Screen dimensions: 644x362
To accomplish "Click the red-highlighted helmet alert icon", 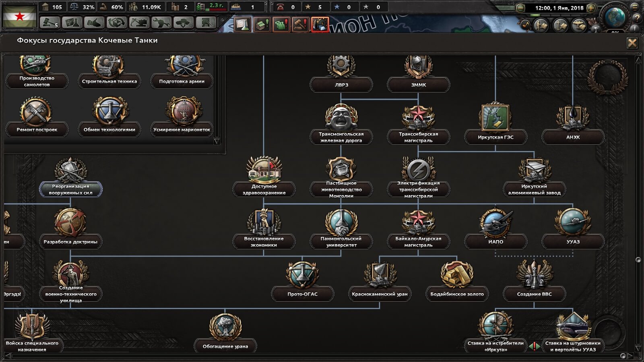I will 320,25.
